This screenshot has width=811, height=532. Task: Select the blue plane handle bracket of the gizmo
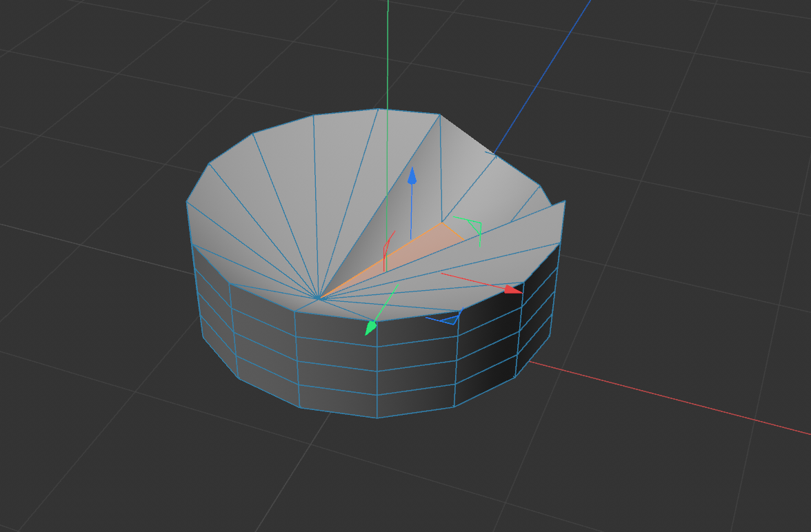click(x=444, y=316)
